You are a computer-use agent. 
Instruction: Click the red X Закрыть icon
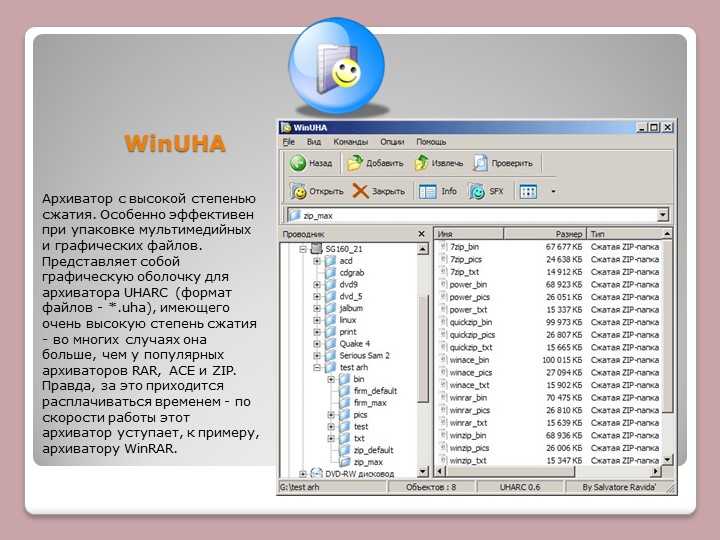(360, 191)
